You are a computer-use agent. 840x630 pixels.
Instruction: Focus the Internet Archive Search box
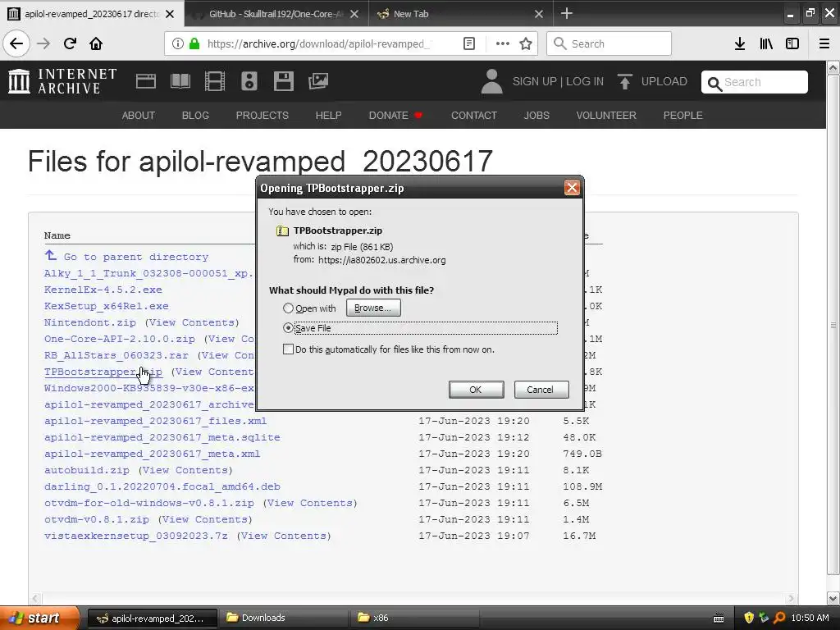pyautogui.click(x=755, y=82)
